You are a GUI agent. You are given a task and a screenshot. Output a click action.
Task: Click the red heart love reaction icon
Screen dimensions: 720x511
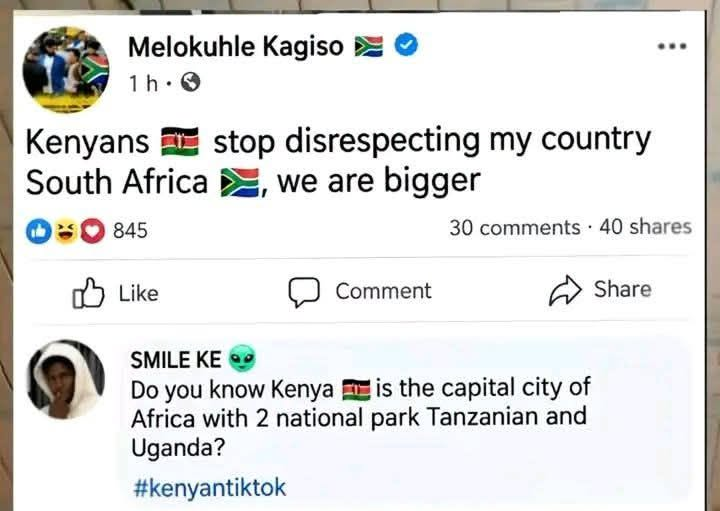coord(93,231)
